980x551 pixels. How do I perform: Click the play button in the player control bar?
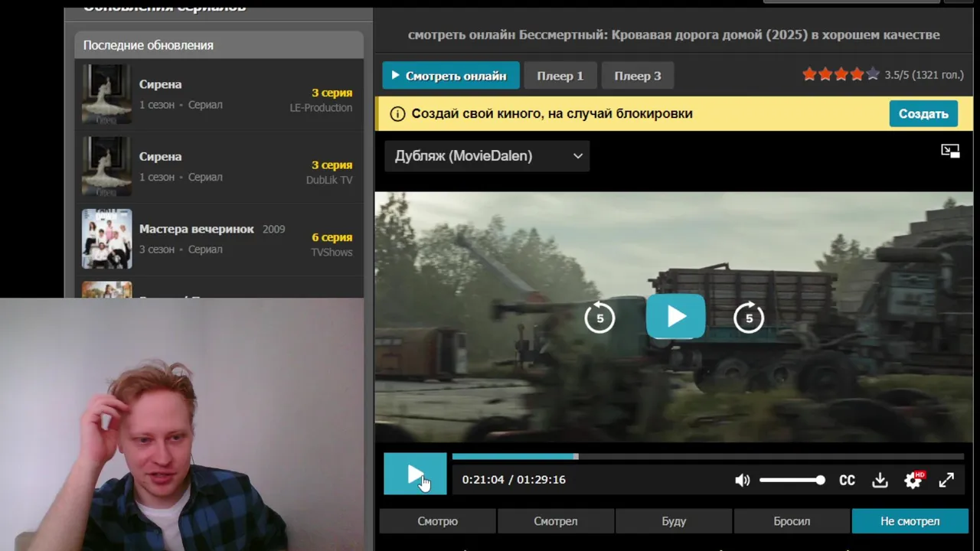tap(415, 474)
